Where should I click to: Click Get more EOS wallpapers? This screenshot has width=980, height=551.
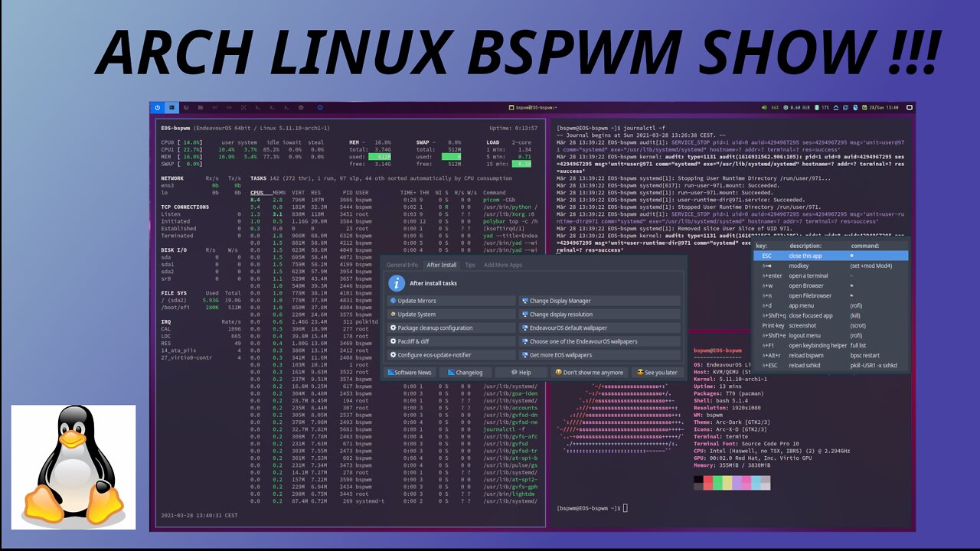599,355
